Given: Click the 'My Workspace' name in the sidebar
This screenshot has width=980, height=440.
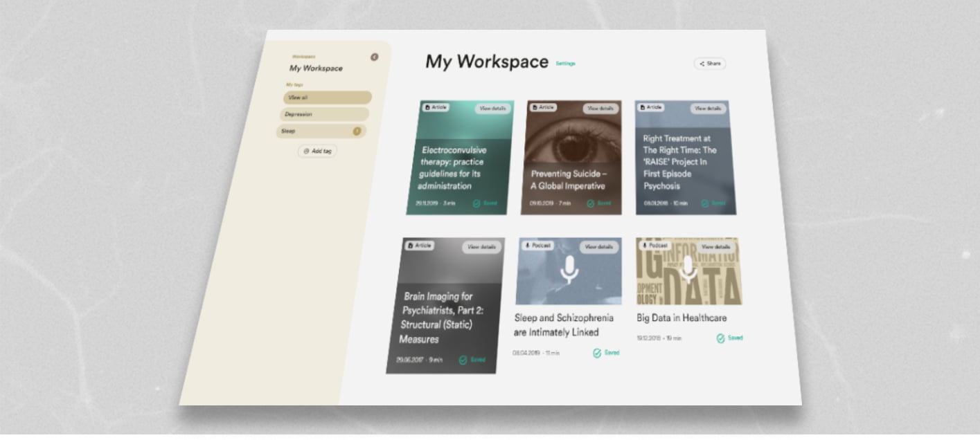Looking at the screenshot, I should (x=316, y=68).
